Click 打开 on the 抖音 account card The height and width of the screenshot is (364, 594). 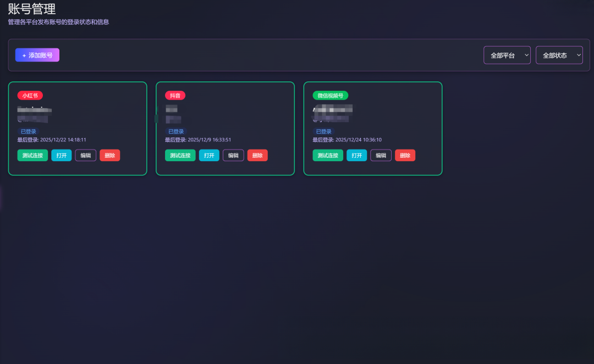tap(209, 156)
